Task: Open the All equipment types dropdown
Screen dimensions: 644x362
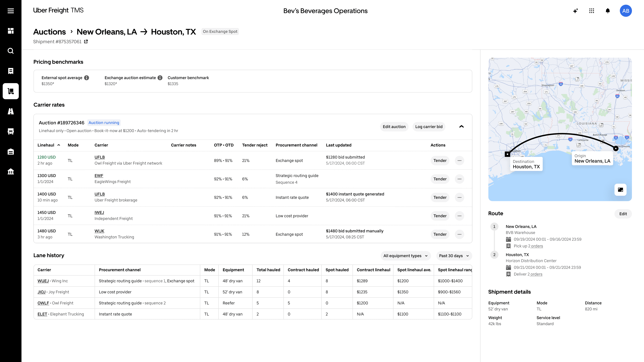Action: click(x=406, y=256)
